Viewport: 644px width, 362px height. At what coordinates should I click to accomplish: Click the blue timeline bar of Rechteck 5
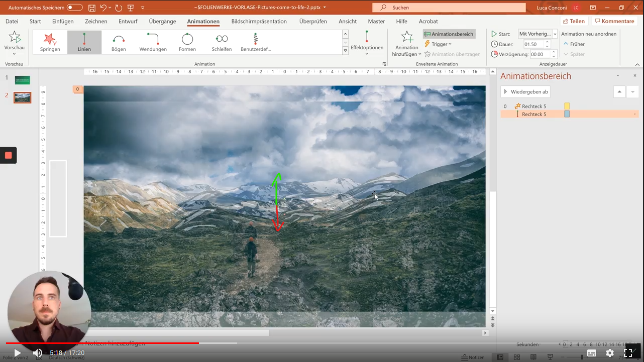pyautogui.click(x=567, y=114)
